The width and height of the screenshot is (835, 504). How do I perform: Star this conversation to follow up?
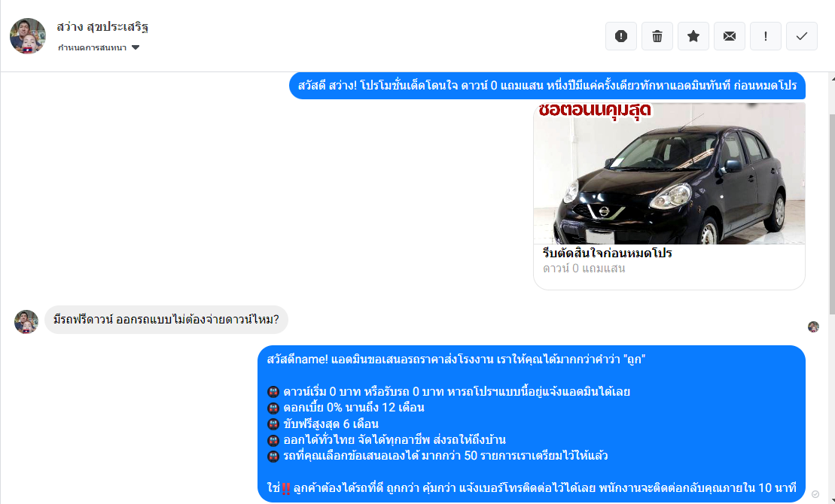point(693,36)
